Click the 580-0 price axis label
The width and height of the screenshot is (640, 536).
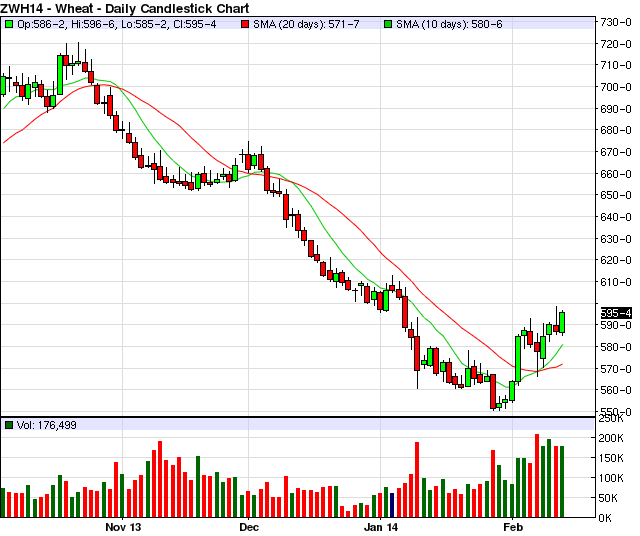click(x=616, y=347)
